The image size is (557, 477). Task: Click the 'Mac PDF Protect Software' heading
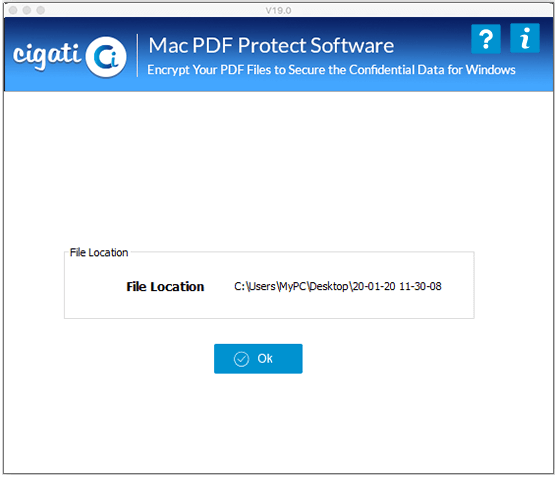point(271,45)
